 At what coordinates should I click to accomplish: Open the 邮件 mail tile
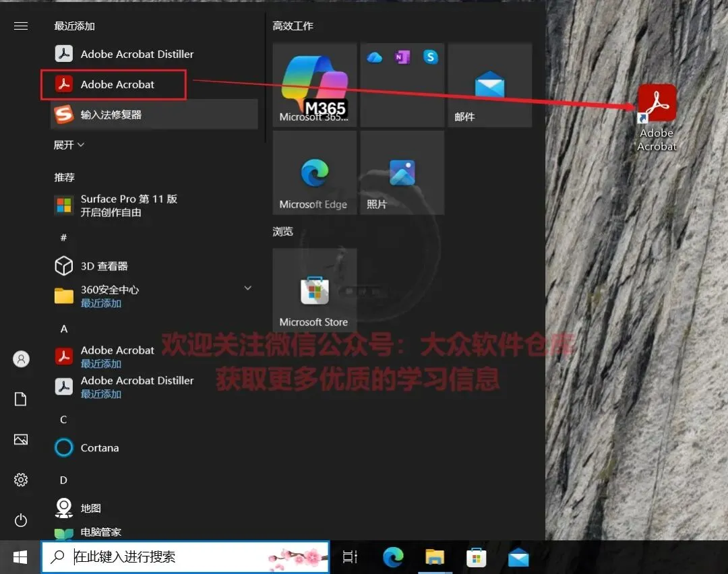pyautogui.click(x=490, y=85)
